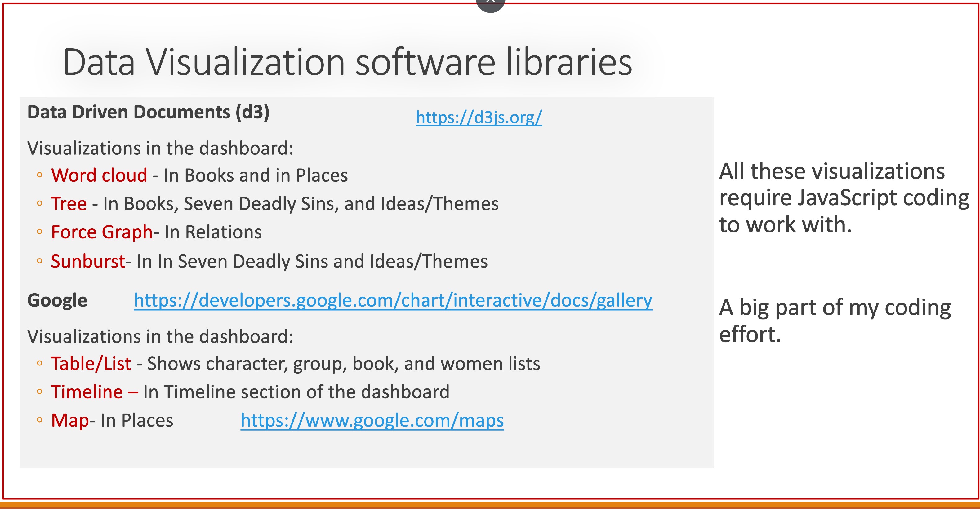Click 'Visualizations in the dashboard:' under Google heading
This screenshot has height=509, width=980.
click(x=160, y=336)
